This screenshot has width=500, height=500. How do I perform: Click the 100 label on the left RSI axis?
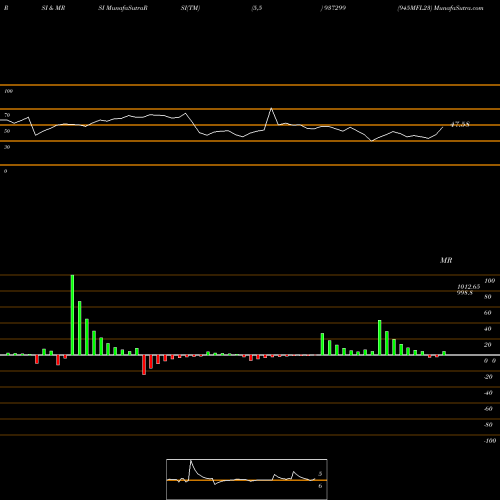(x=8, y=91)
